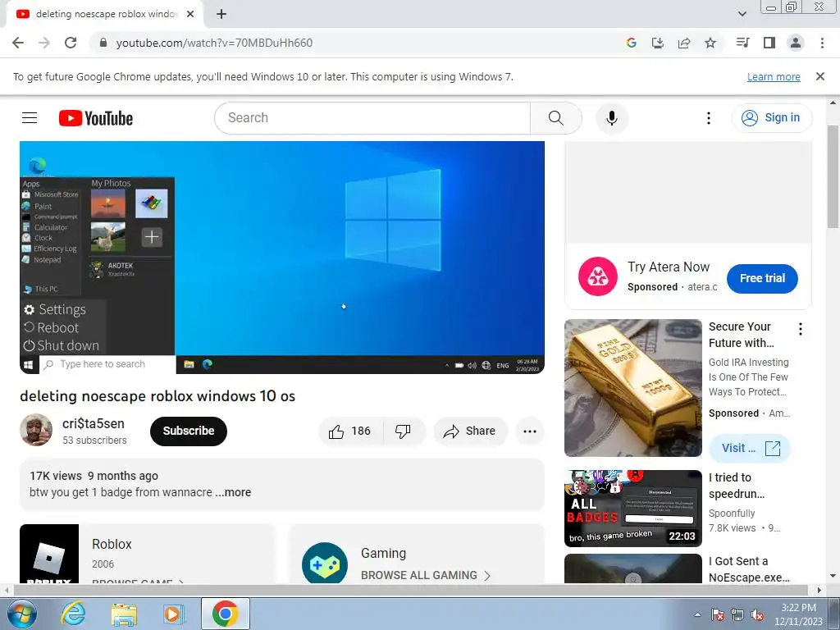This screenshot has width=840, height=630.
Task: Share this video
Action: (470, 431)
